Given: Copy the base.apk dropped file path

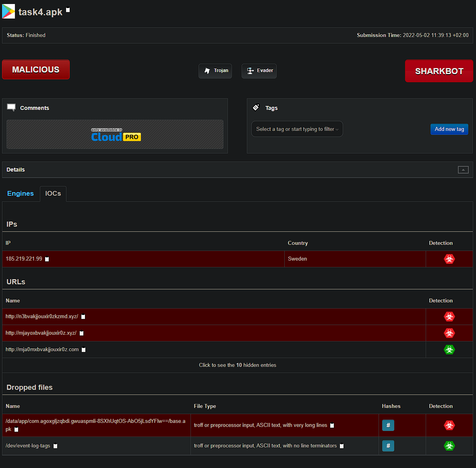Looking at the screenshot, I should click(17, 429).
